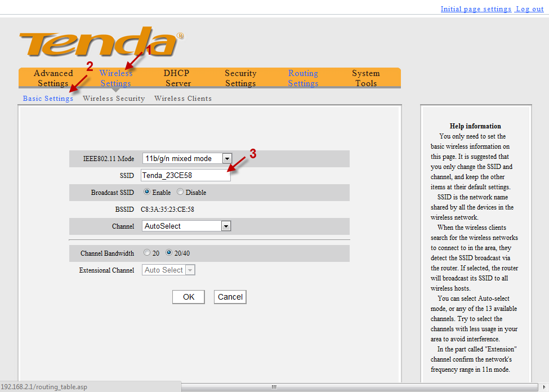The image size is (549, 392).
Task: Select Enable for Broadcast SSID
Action: tap(147, 191)
